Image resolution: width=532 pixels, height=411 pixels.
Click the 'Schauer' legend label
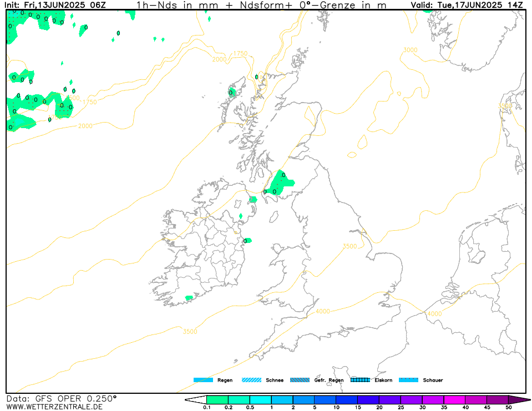point(433,380)
